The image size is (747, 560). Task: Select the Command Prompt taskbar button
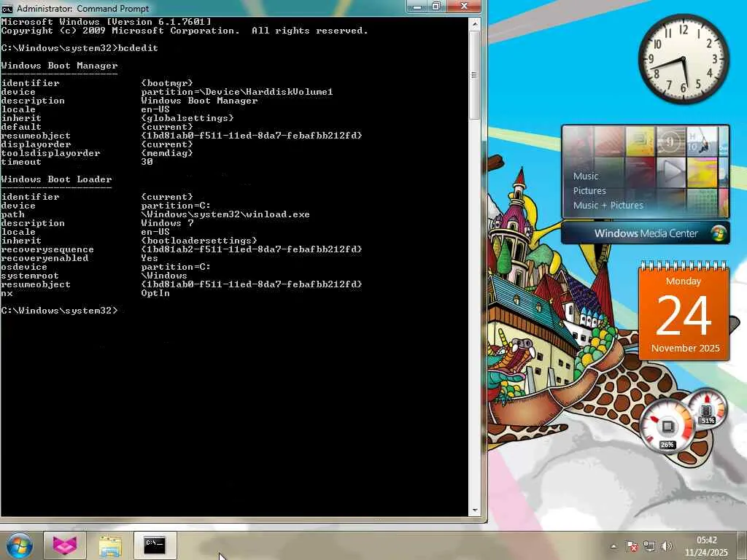155,545
